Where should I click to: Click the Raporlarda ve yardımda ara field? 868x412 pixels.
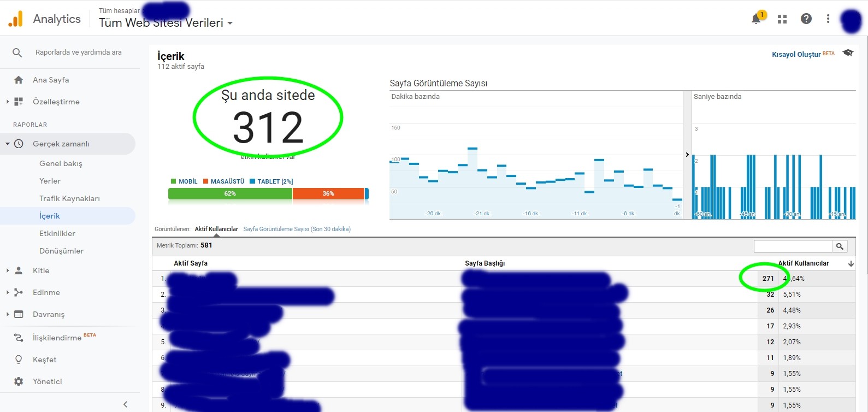tap(79, 52)
